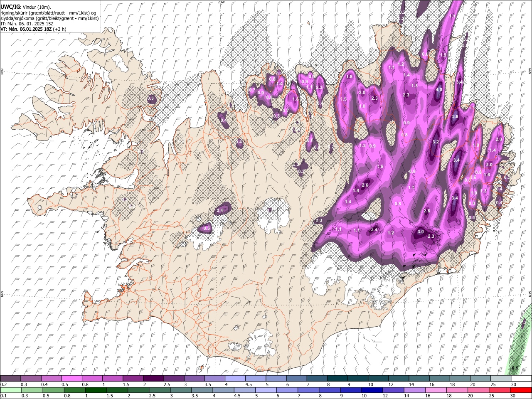Click the 'Vindur (10m)' header text
The height and width of the screenshot is (399, 532).
37,7
